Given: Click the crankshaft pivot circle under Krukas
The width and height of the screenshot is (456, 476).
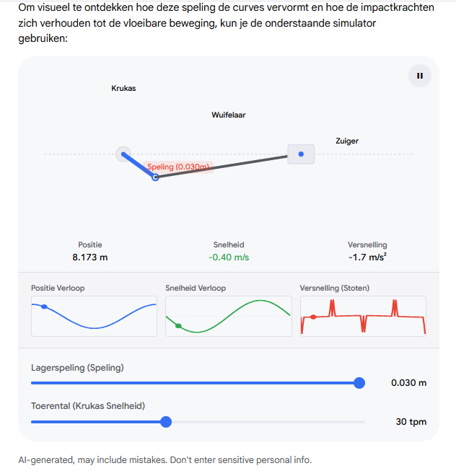Looking at the screenshot, I should [123, 154].
